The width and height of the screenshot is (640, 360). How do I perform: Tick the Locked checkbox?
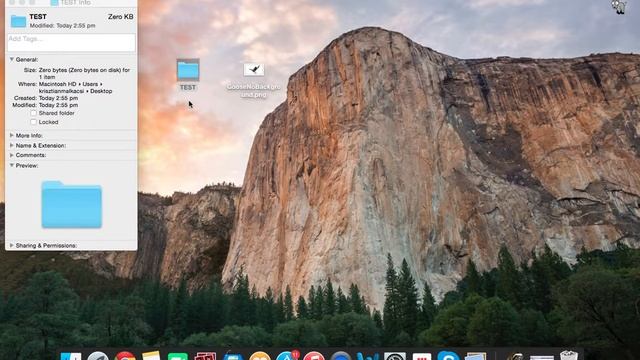pos(33,122)
